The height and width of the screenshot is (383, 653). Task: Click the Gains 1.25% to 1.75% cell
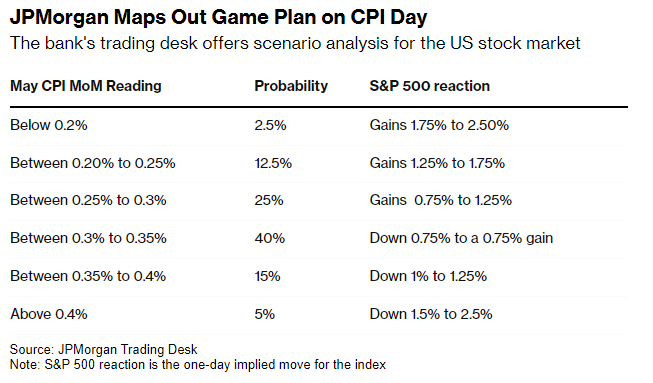click(x=437, y=163)
